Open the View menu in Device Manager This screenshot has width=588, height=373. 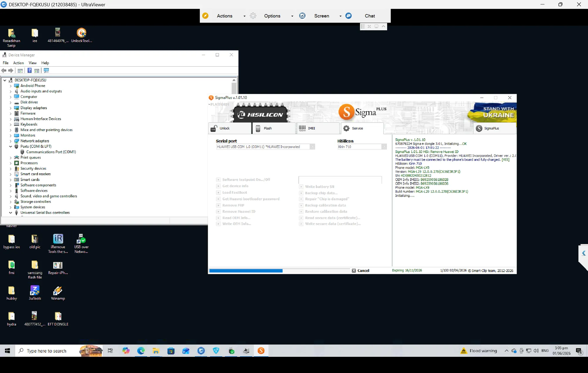tap(32, 63)
